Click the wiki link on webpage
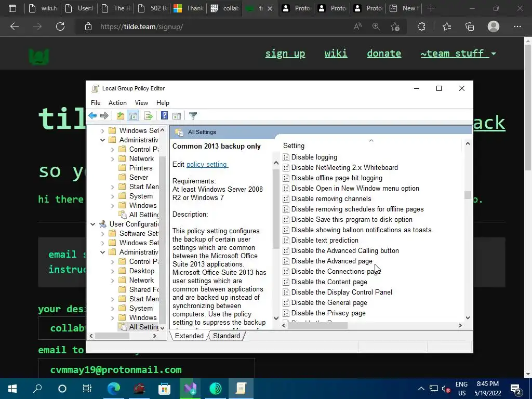The height and width of the screenshot is (399, 532). point(336,54)
